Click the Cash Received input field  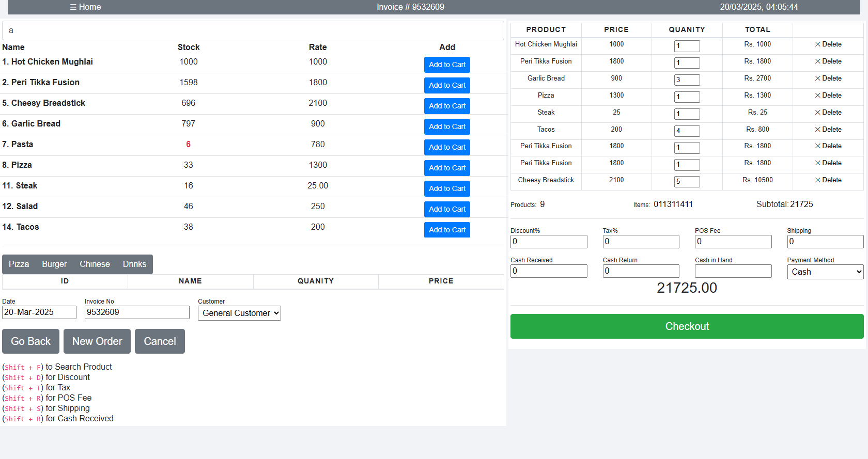point(549,271)
